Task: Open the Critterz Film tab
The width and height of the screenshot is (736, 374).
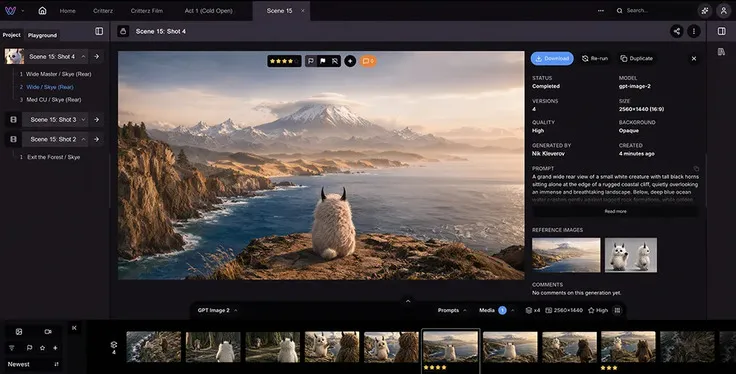Action: [147, 10]
